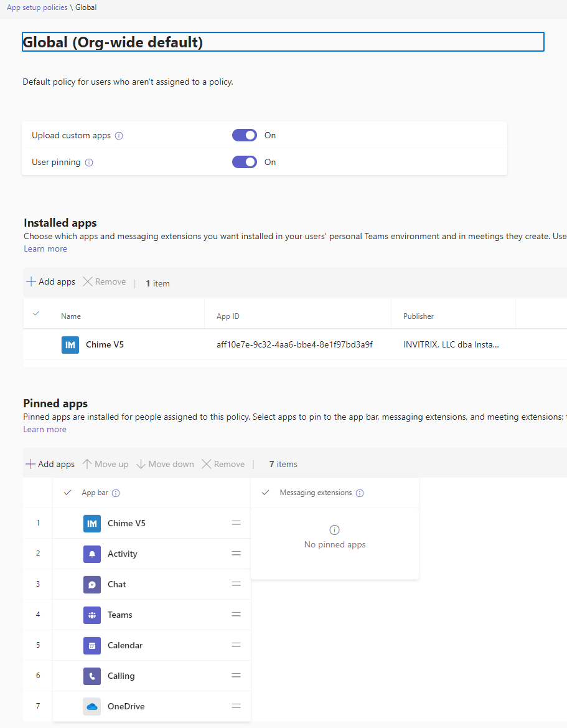Open info tooltip for Upload custom apps
Screen dimensions: 567x728
click(x=119, y=136)
